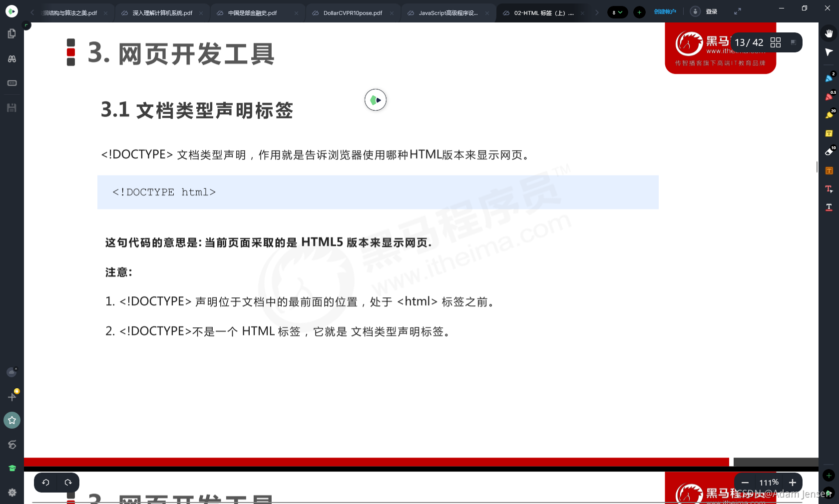839x504 pixels.
Task: Switch to JavaScript高级程序设 tab
Action: point(448,13)
